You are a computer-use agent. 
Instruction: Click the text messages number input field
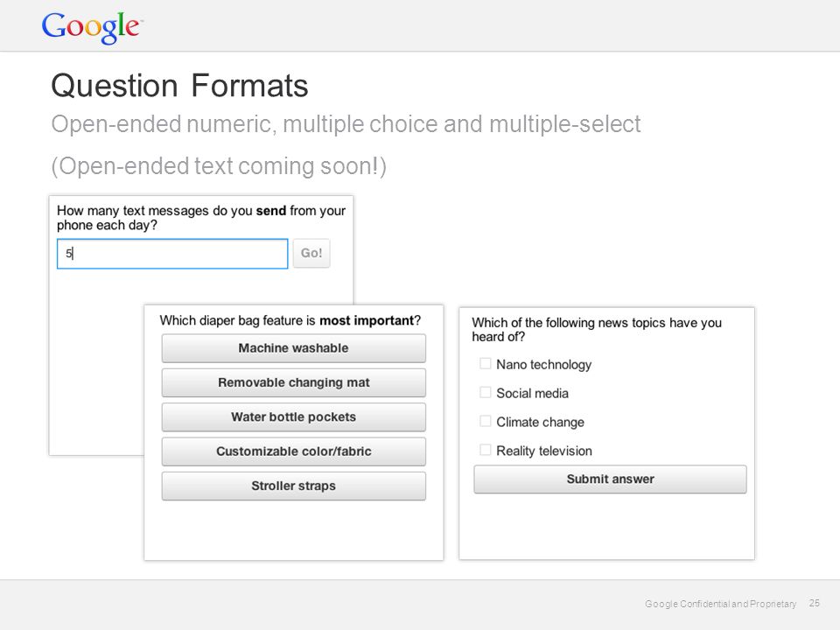[172, 254]
